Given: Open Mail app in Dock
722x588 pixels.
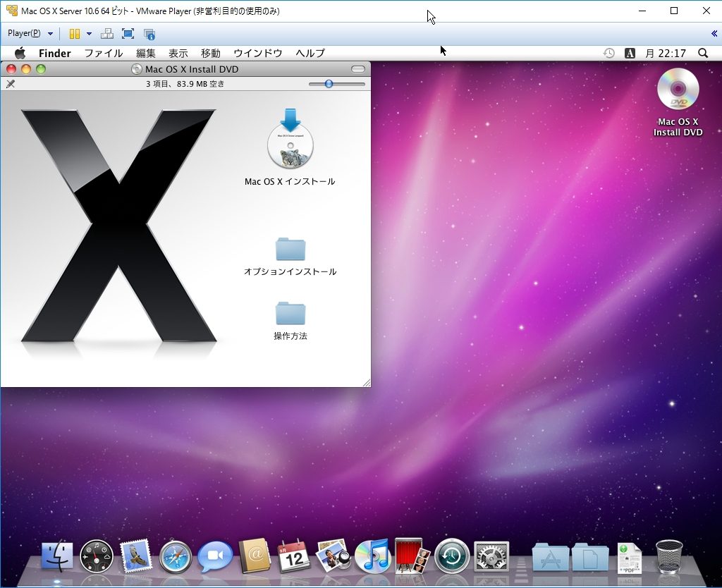Looking at the screenshot, I should point(135,556).
